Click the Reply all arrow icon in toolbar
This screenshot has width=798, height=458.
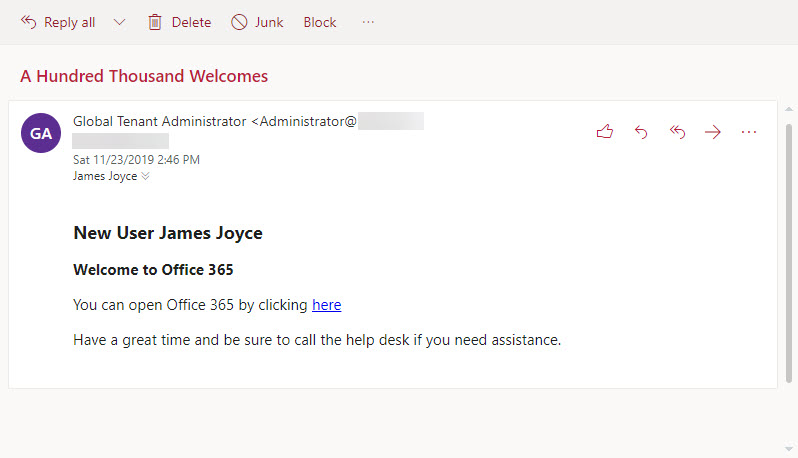tap(28, 22)
